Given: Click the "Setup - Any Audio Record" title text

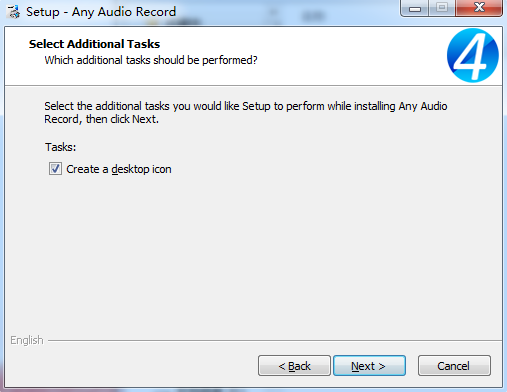Looking at the screenshot, I should coord(101,12).
